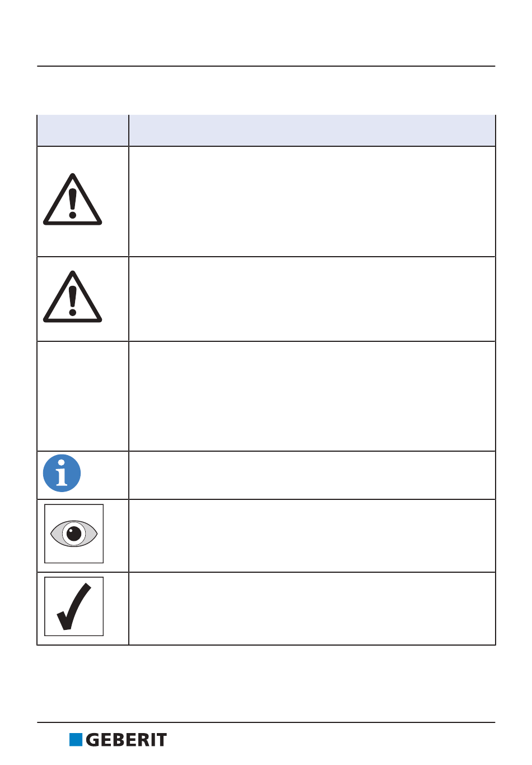The image size is (532, 765).
Task: Click the upper warning triangle icon
Action: tap(72, 200)
